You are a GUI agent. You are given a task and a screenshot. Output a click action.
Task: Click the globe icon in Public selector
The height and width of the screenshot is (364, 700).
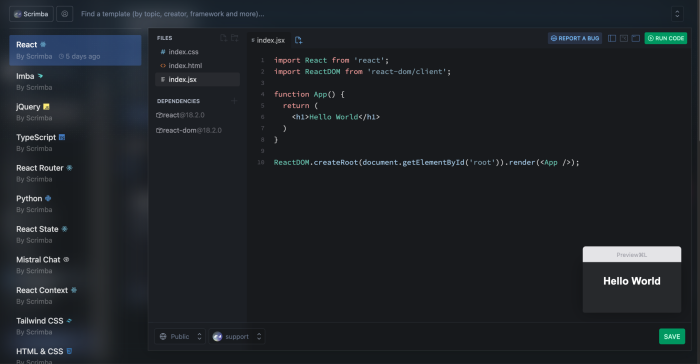163,336
